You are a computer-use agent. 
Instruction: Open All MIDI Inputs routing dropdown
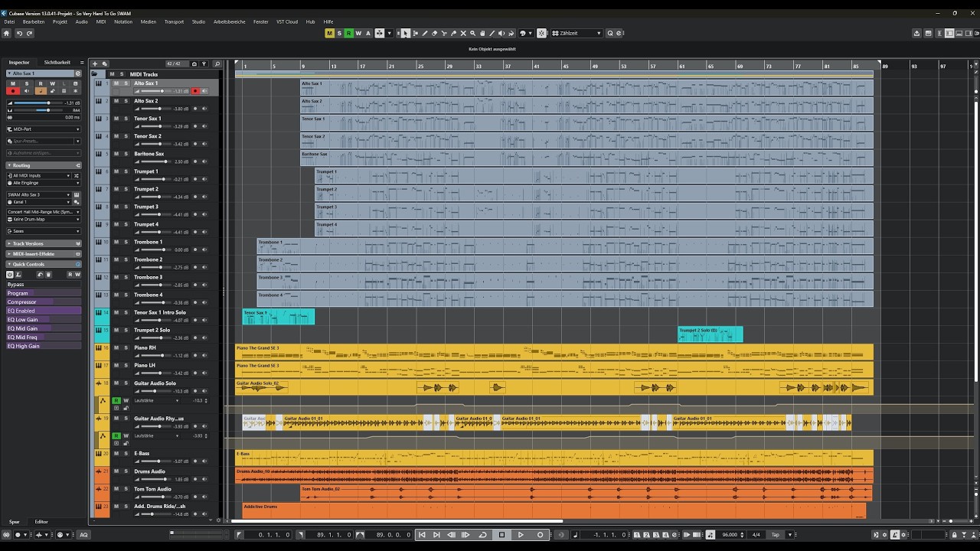(x=38, y=175)
